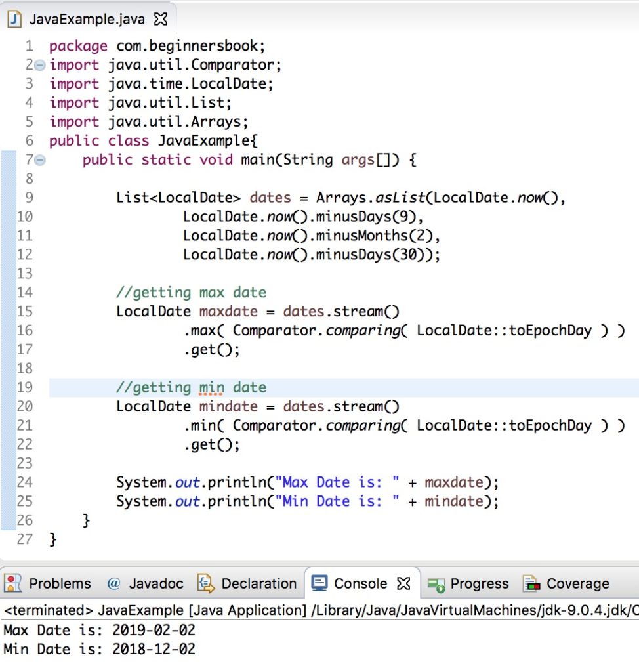Screen dimensions: 639x672
Task: Click the Problems view icon
Action: pos(12,583)
